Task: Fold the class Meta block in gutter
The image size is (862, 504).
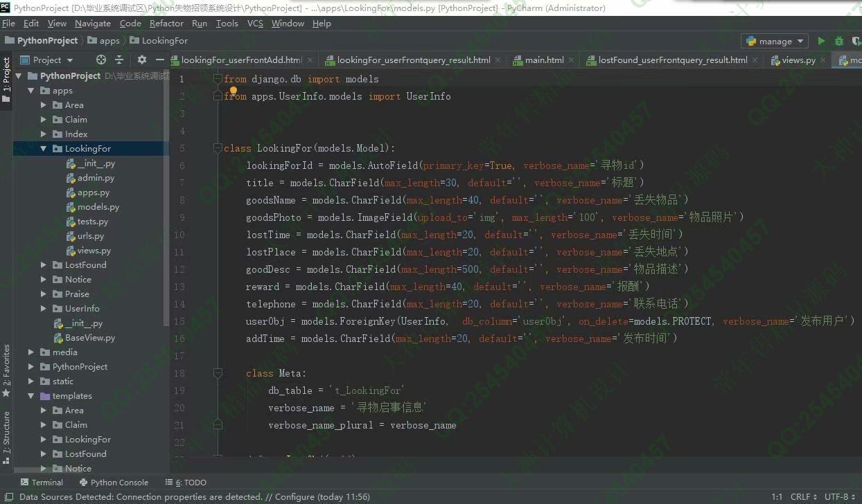Action: [x=218, y=373]
